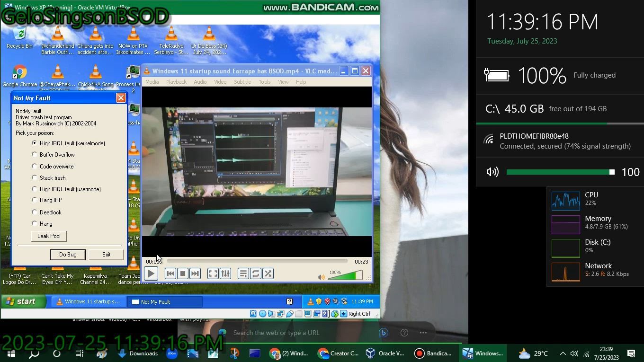Play the video in VLC
Image resolution: width=644 pixels, height=362 pixels.
point(151,274)
